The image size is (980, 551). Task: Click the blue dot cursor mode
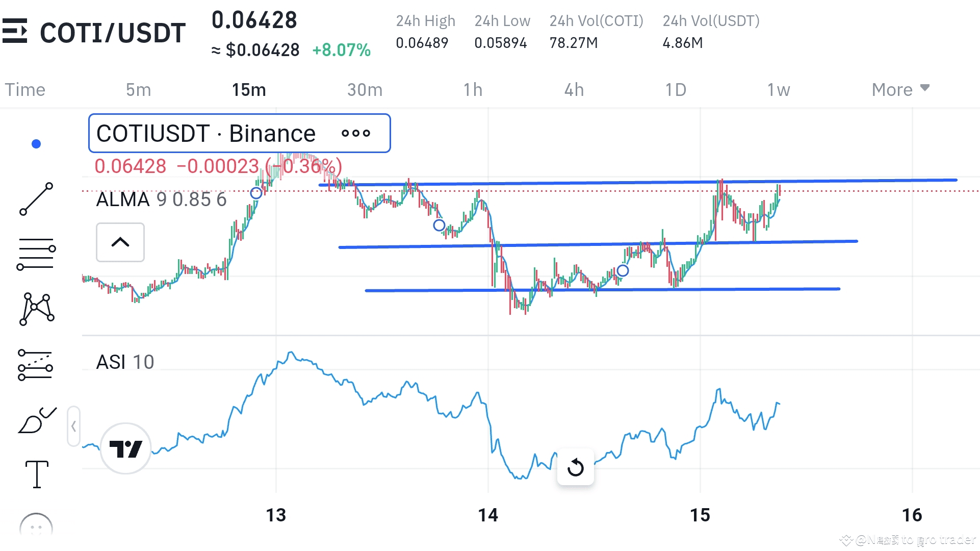tap(36, 144)
